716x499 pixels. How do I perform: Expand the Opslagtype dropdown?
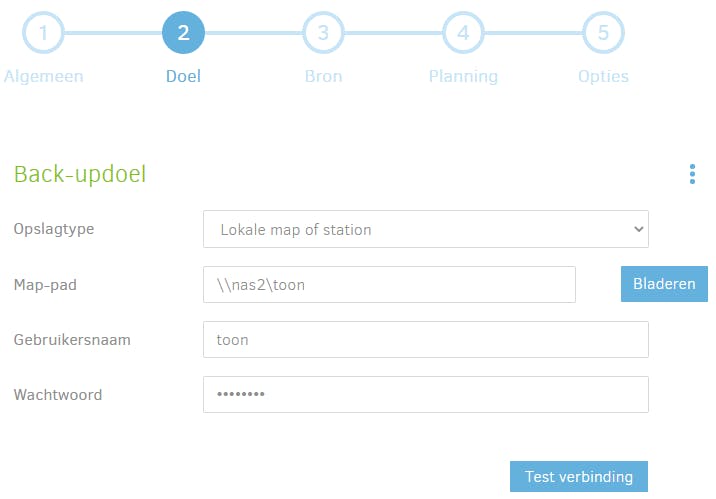point(425,229)
